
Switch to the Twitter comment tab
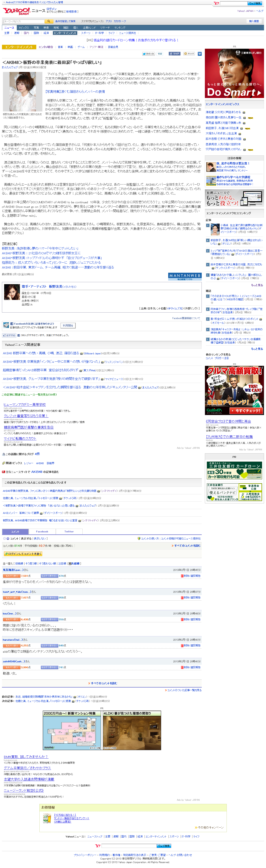click(x=69, y=531)
